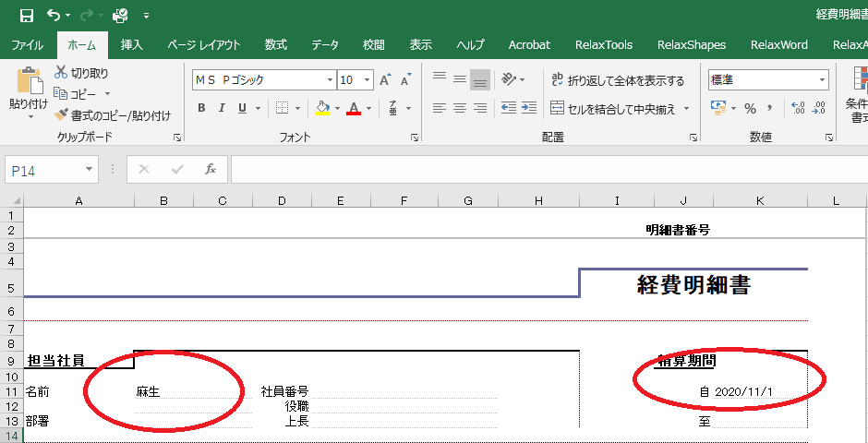Image resolution: width=868 pixels, height=443 pixels.
Task: Open the 数式 (Formulas) tab
Action: pyautogui.click(x=275, y=44)
